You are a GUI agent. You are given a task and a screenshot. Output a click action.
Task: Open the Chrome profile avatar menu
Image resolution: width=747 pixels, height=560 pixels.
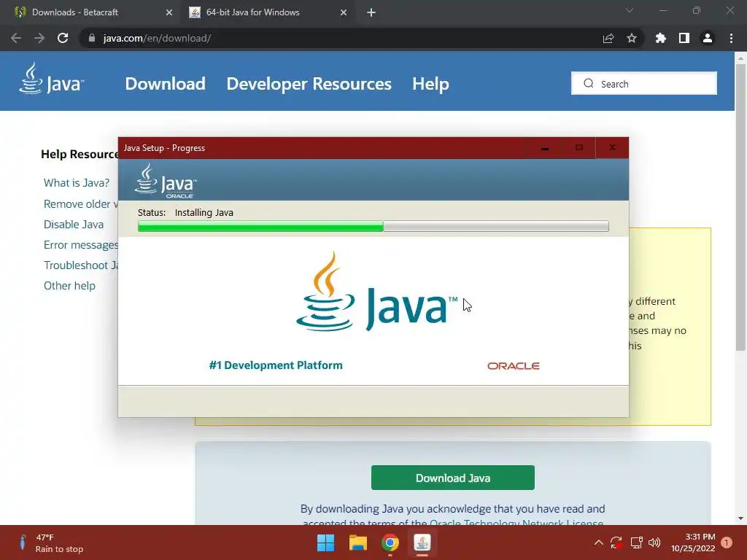(x=708, y=38)
